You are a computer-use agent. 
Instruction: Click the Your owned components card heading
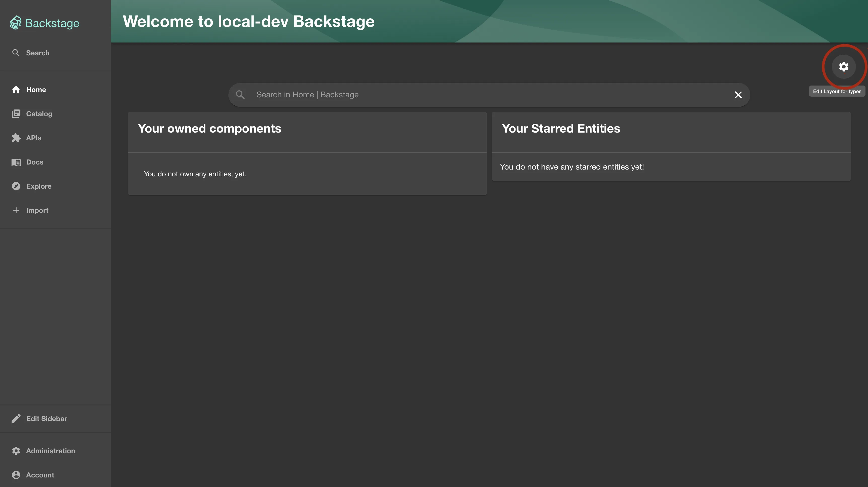[x=209, y=129]
